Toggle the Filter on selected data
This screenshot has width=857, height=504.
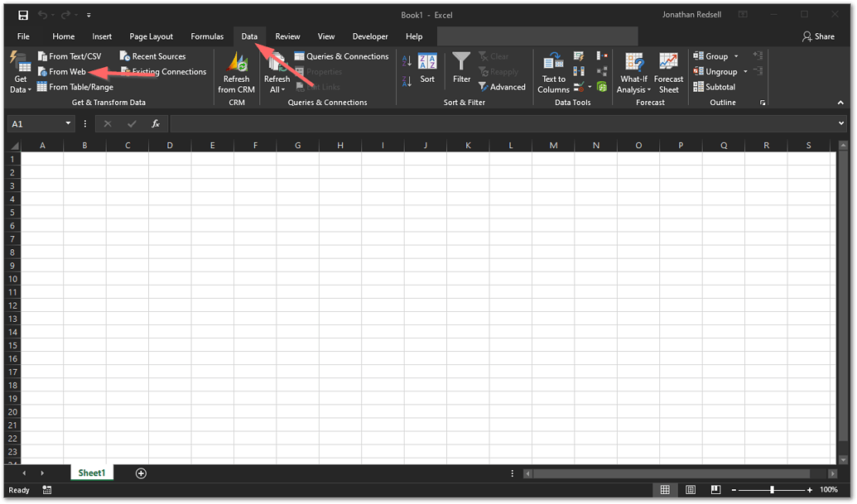coord(460,69)
